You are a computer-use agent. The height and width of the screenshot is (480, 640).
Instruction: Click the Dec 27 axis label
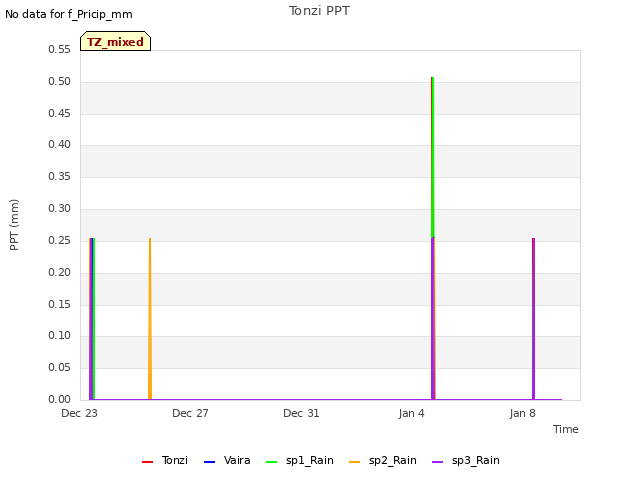click(190, 413)
